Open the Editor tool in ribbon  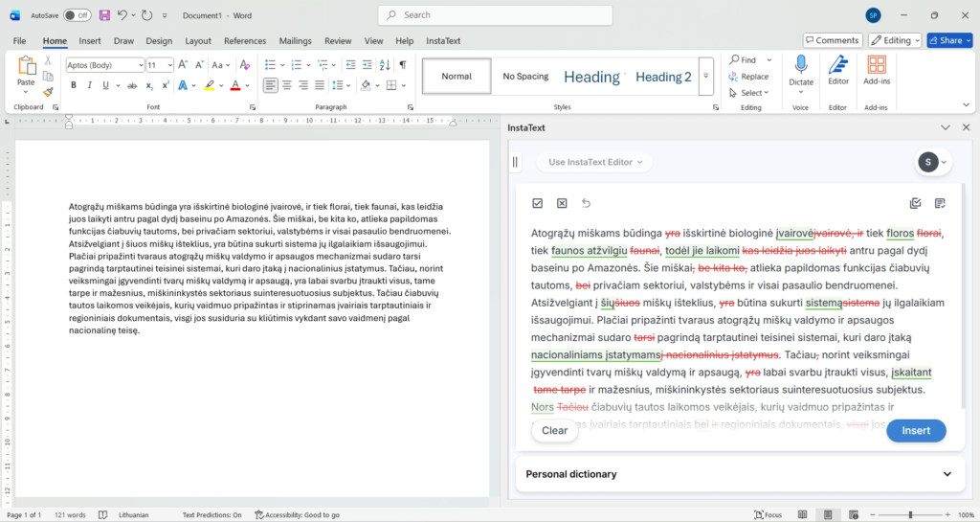(x=838, y=66)
